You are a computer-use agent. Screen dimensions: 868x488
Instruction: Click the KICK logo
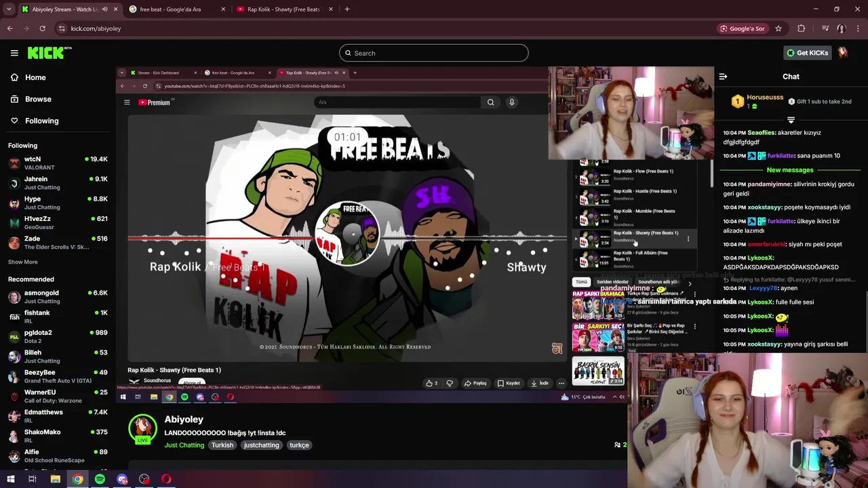[49, 53]
